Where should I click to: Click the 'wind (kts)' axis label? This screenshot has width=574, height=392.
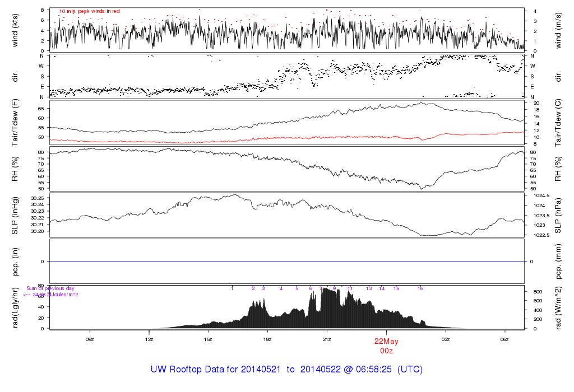click(15, 31)
